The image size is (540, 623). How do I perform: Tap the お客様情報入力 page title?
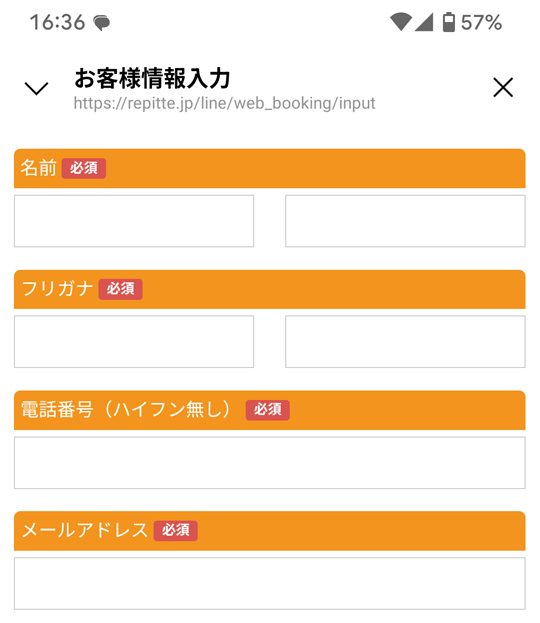[152, 78]
